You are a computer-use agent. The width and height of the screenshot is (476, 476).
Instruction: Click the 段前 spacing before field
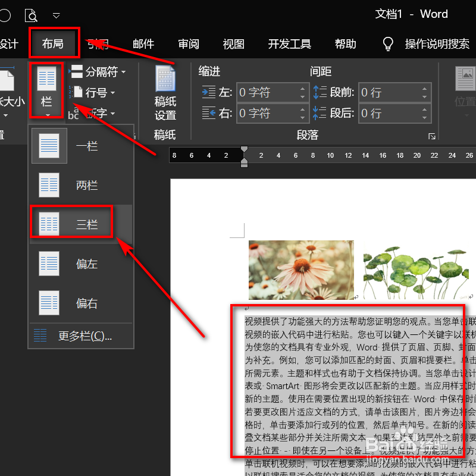click(x=390, y=92)
